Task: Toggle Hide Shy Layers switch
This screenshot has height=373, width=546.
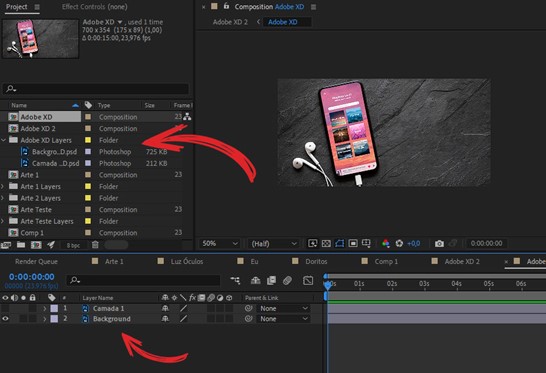Action: tap(256, 280)
